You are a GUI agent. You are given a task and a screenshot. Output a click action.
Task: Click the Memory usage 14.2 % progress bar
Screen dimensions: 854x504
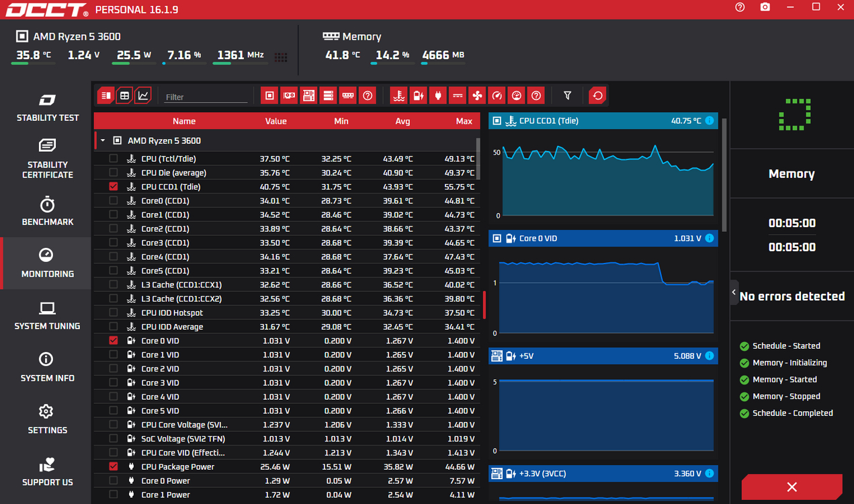tap(391, 63)
